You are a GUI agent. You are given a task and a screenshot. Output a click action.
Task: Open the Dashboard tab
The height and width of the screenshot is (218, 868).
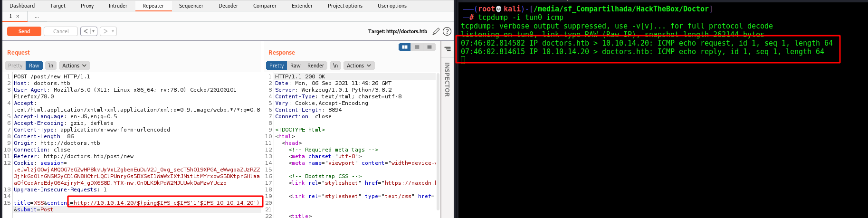pos(22,6)
